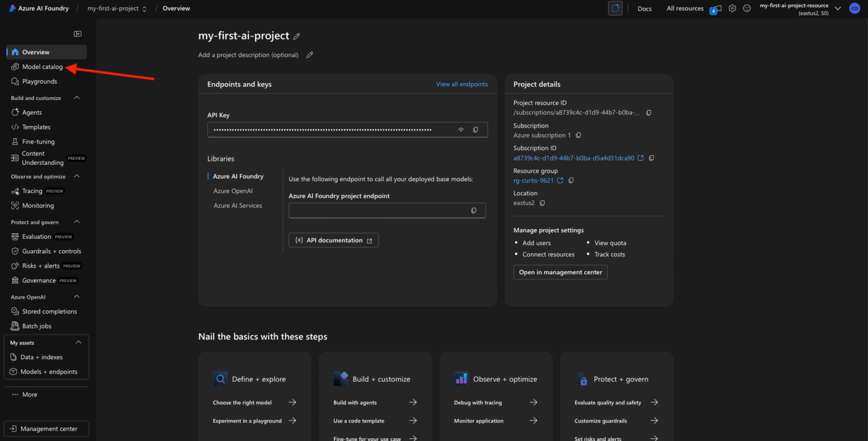Edit the project description pencil icon

pos(310,55)
